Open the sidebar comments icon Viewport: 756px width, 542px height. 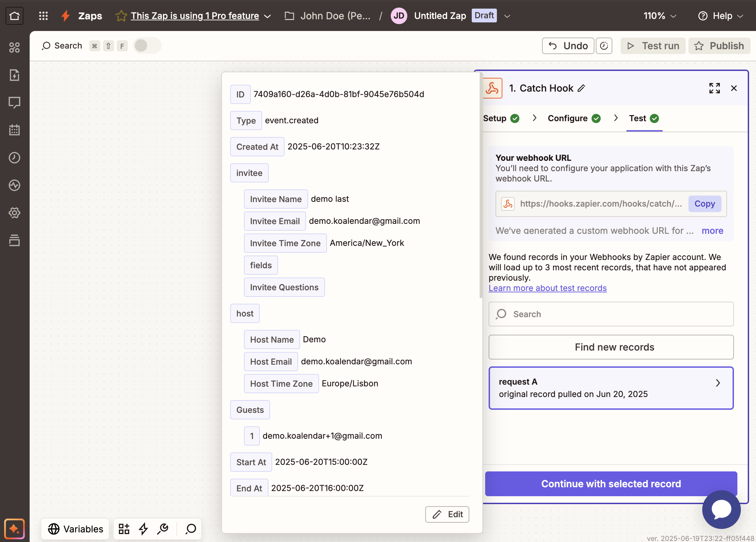(x=14, y=103)
